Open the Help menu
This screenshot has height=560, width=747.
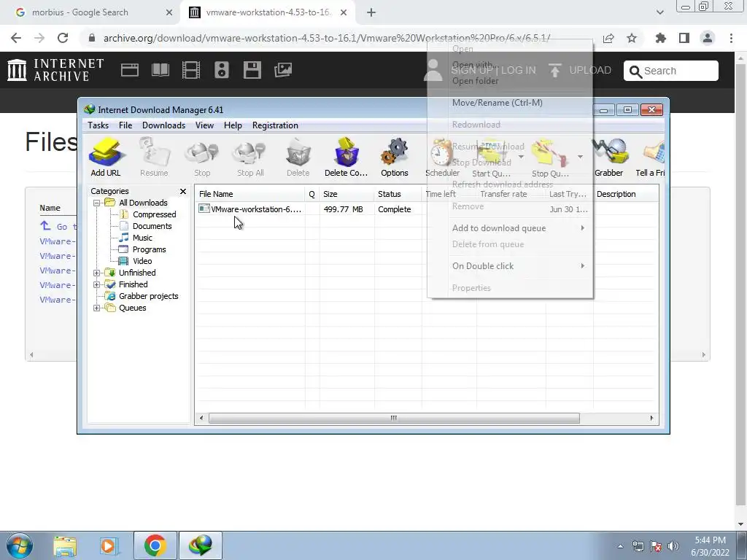coord(233,125)
